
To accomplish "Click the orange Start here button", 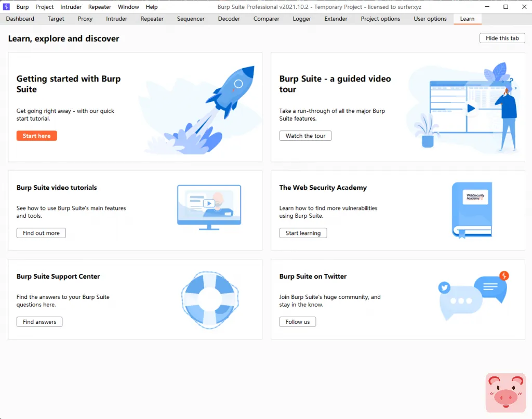I will pos(37,136).
